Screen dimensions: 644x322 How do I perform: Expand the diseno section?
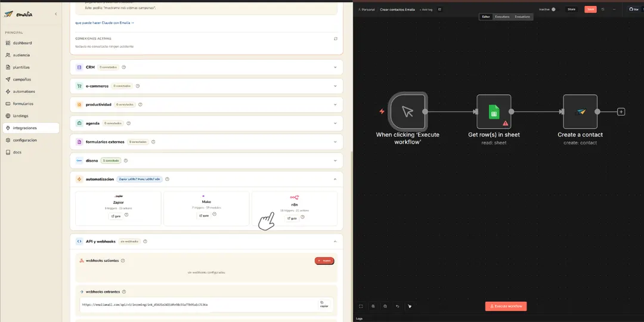(335, 160)
